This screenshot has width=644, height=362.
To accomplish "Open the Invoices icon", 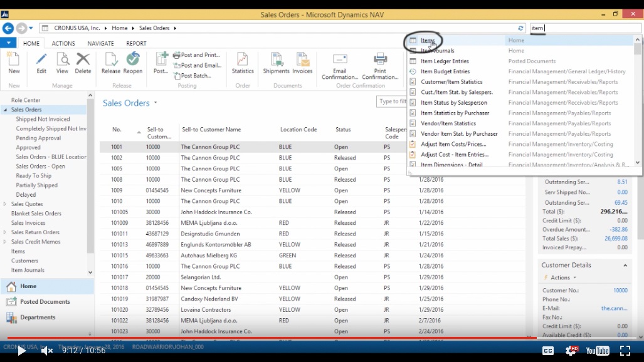I will click(302, 59).
